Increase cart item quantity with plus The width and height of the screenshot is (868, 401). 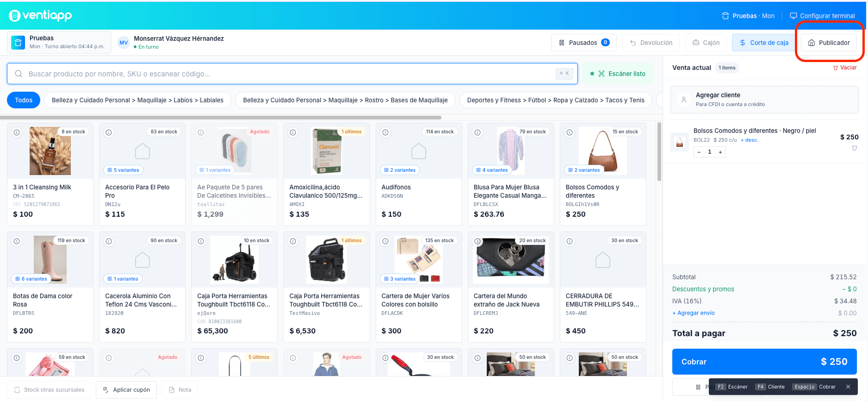pos(720,152)
